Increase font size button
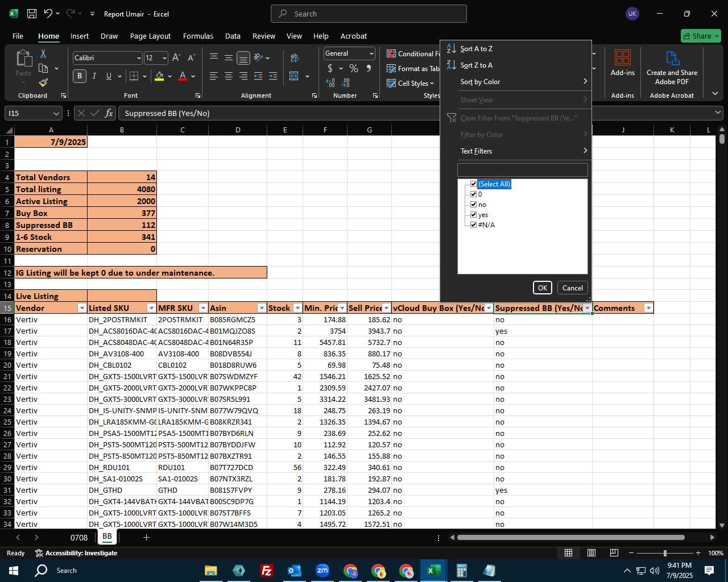 point(176,57)
